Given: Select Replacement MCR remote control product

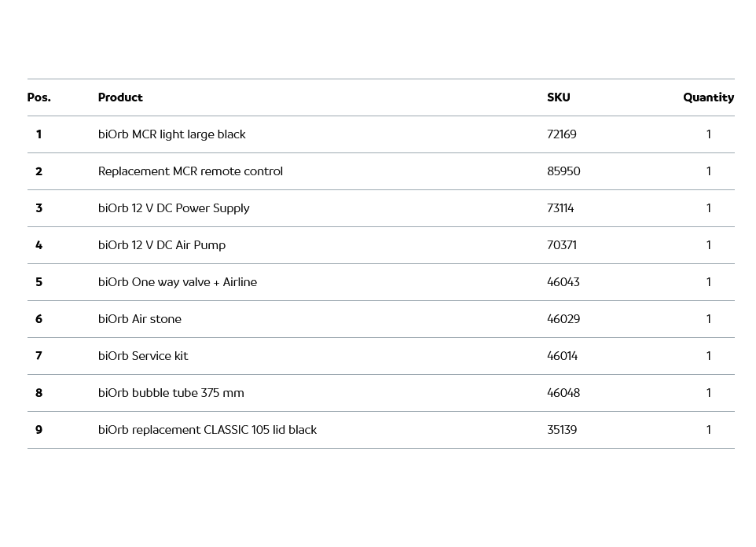Looking at the screenshot, I should pyautogui.click(x=190, y=171).
